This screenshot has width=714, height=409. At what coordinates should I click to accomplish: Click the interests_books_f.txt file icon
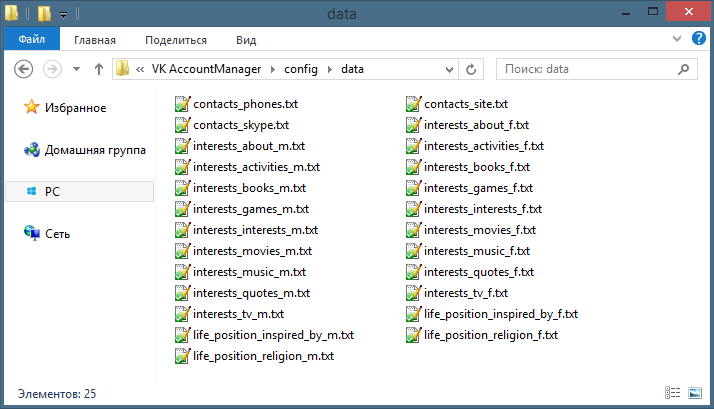click(413, 167)
